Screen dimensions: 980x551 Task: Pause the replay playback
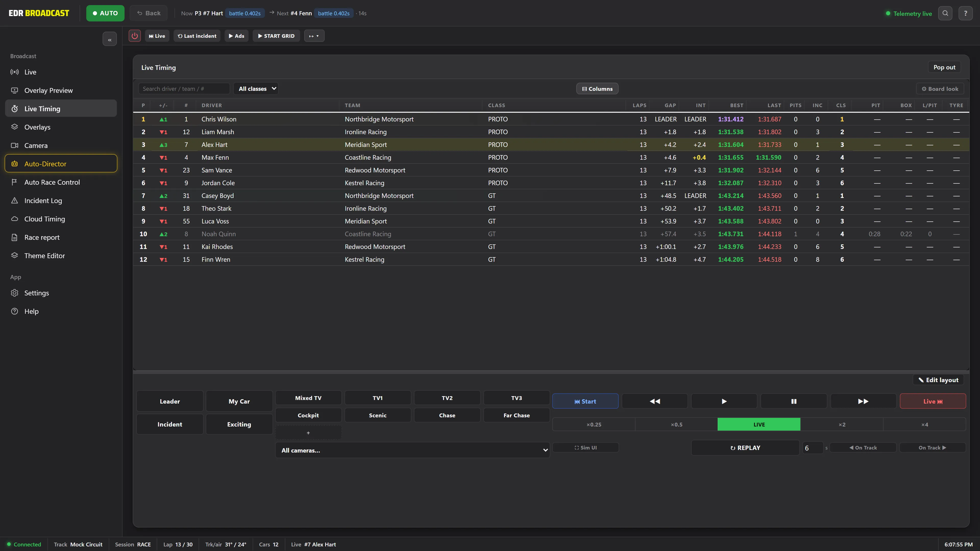pyautogui.click(x=794, y=401)
